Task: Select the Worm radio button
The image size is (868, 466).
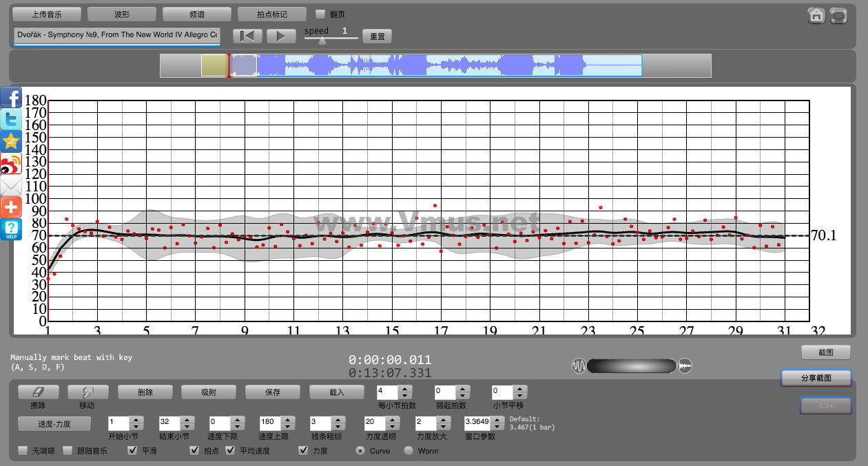Action: click(409, 451)
